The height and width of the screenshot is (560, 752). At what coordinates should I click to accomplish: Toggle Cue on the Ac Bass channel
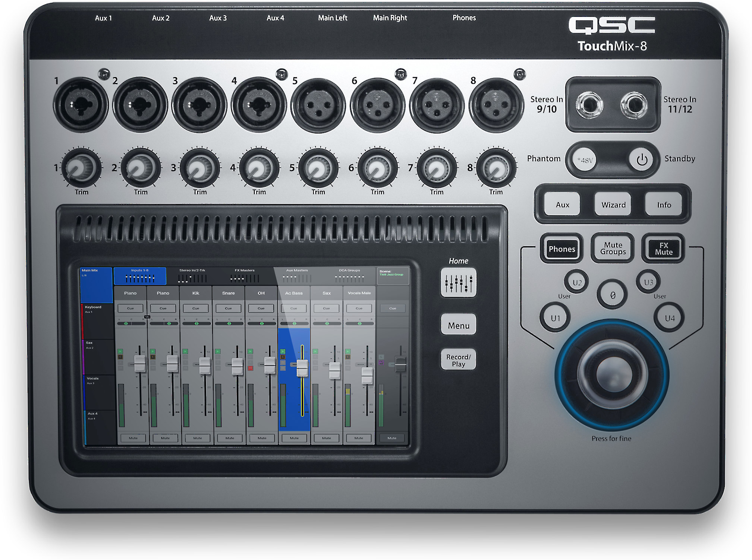tap(294, 308)
